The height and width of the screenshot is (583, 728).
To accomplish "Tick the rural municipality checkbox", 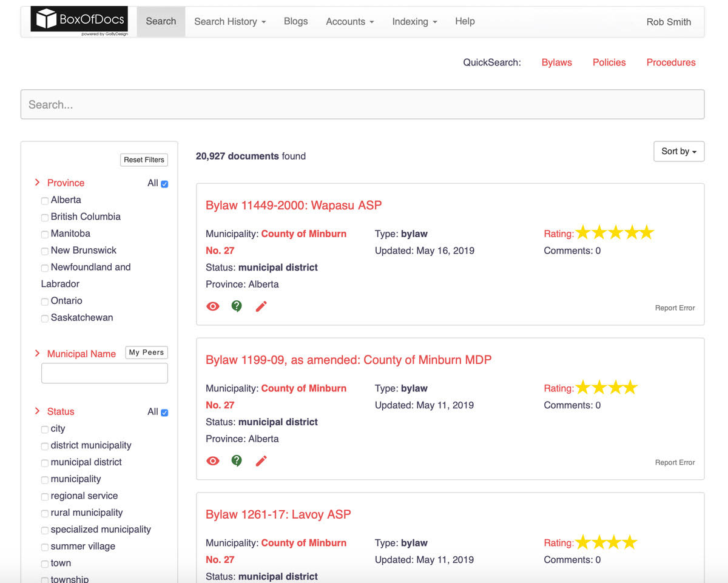I will (x=45, y=514).
